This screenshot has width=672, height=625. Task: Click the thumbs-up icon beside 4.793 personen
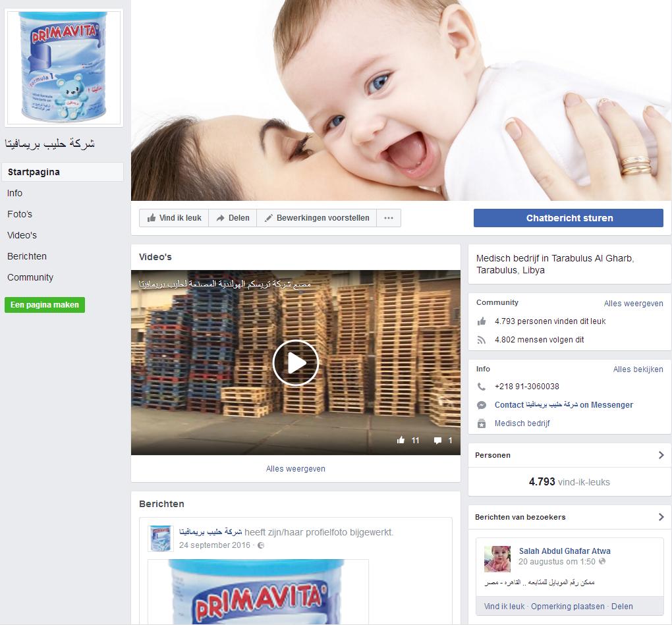click(x=482, y=321)
